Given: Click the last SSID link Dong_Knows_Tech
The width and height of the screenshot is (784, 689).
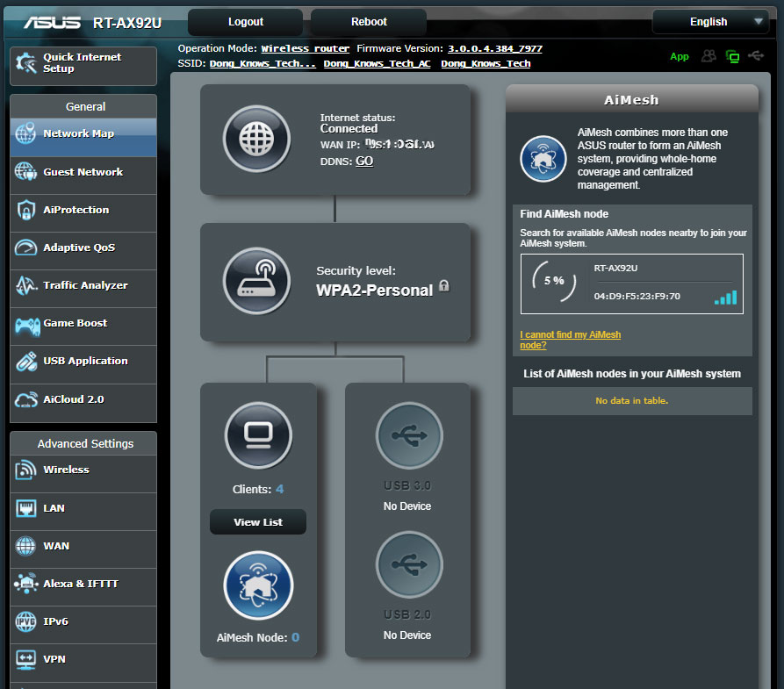Looking at the screenshot, I should point(486,63).
